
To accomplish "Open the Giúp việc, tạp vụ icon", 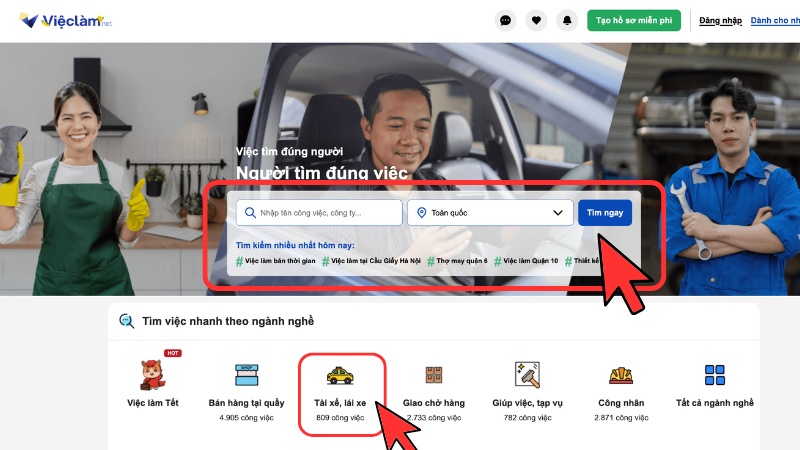I will tap(528, 374).
